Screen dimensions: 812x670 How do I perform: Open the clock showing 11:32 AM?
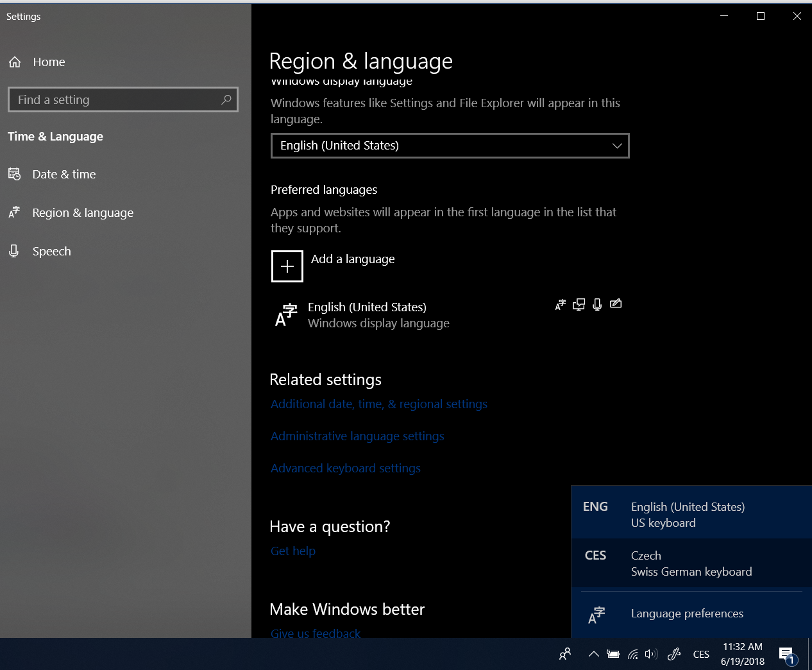(x=743, y=654)
